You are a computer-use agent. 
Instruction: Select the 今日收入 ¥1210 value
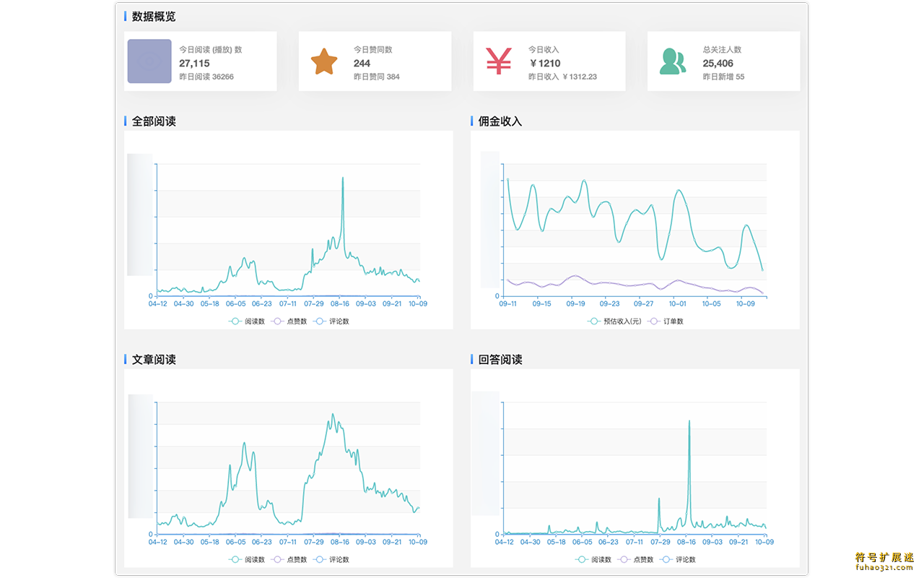tap(545, 64)
